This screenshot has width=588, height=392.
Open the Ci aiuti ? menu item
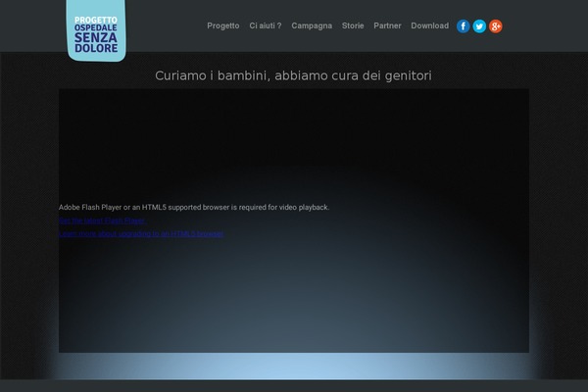[266, 25]
